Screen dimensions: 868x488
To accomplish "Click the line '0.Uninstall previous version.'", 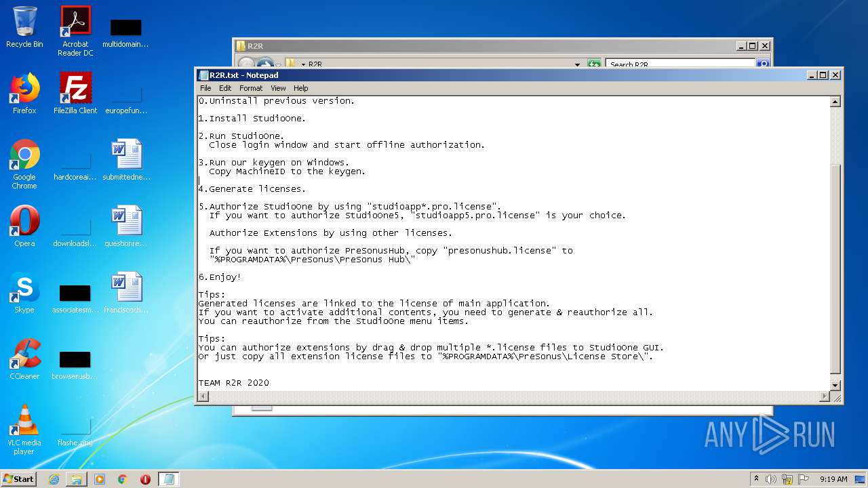I will (x=277, y=101).
